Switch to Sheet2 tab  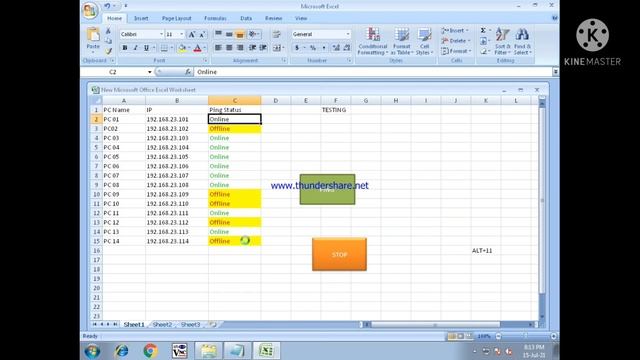tap(162, 324)
